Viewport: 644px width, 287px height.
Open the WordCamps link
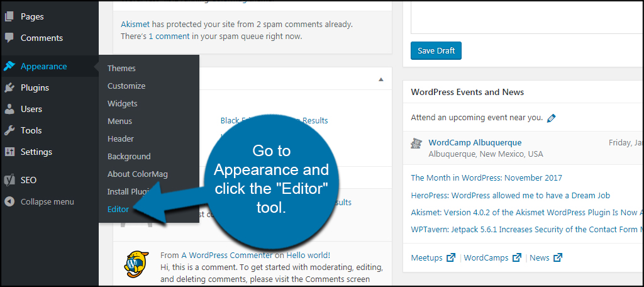(486, 258)
